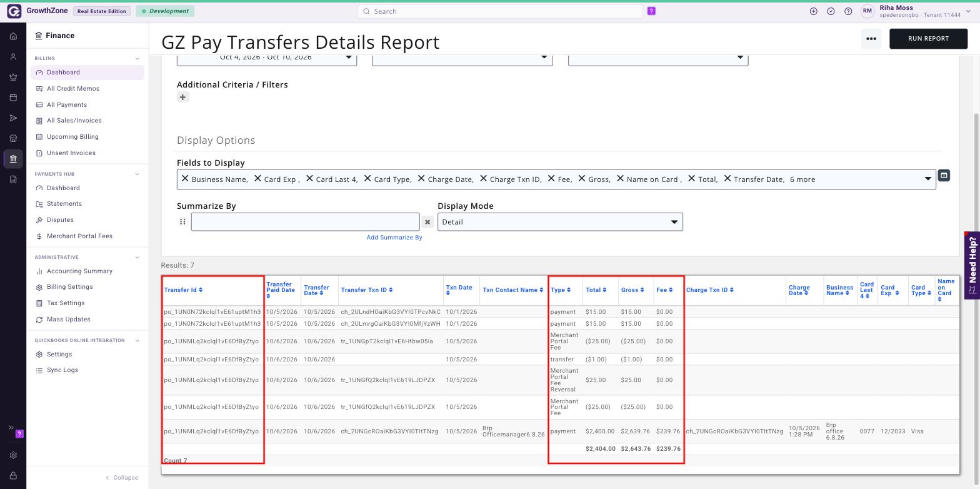The image size is (980, 489).
Task: Open the Events calendar icon in left rail
Action: [x=13, y=98]
